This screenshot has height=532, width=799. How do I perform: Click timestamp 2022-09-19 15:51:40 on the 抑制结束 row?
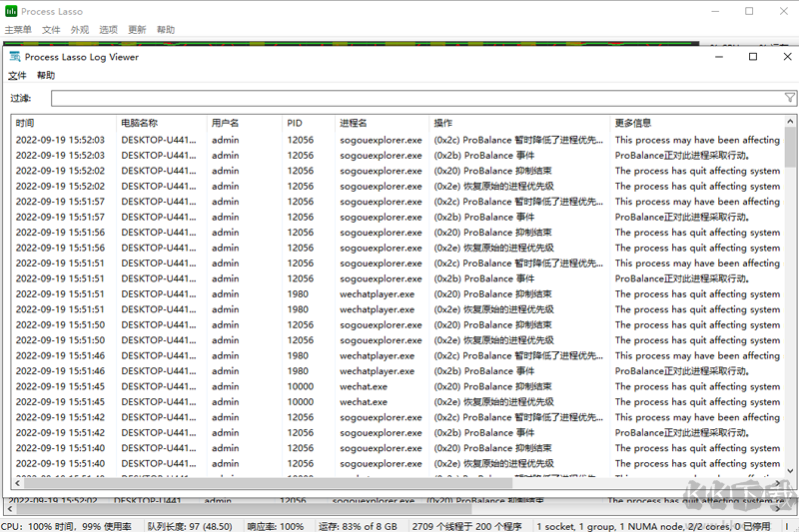tap(60, 448)
